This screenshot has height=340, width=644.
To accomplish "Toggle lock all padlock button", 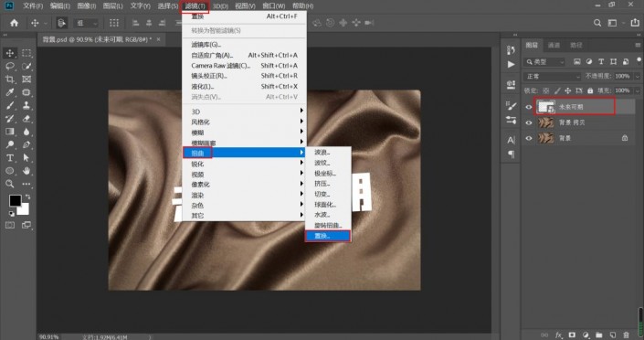I will 590,90.
